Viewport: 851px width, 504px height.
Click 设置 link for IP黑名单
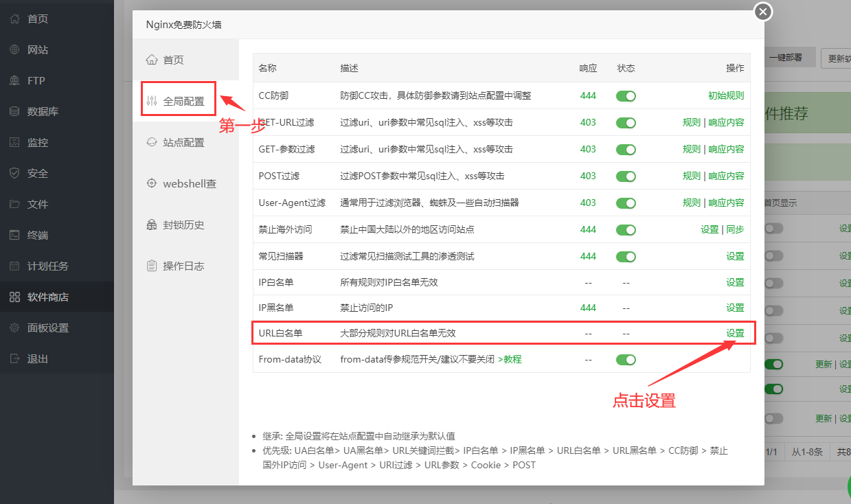736,308
